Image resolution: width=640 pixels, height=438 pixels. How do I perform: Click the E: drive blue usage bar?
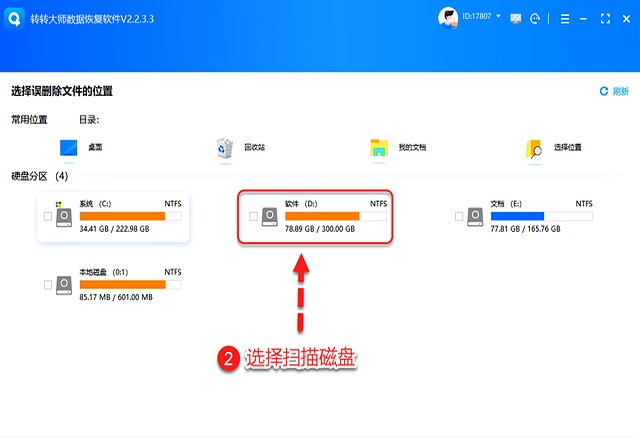542,216
